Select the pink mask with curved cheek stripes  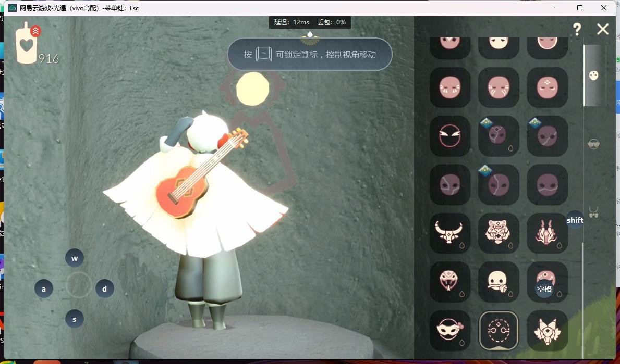(x=498, y=87)
